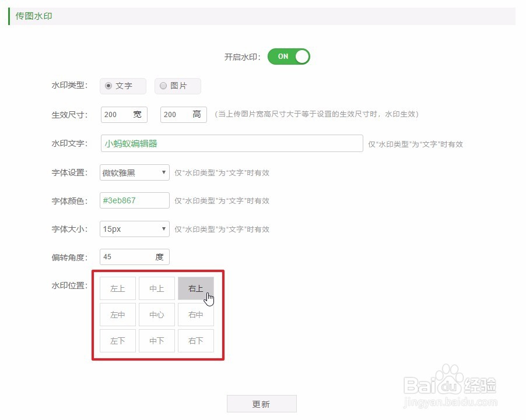Select the 中下 watermark position
The height and width of the screenshot is (420, 526).
pos(157,341)
